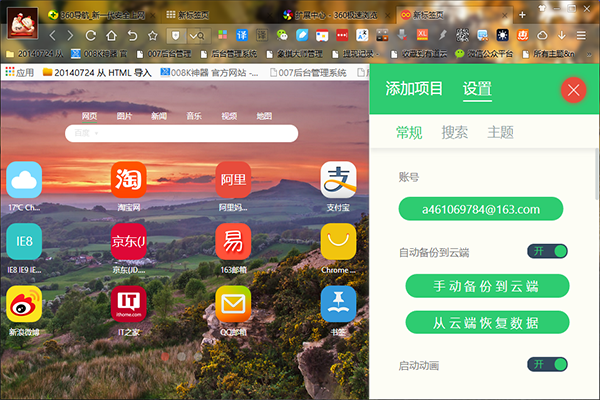Choose the 图片 search category
This screenshot has width=600, height=400.
(x=124, y=116)
